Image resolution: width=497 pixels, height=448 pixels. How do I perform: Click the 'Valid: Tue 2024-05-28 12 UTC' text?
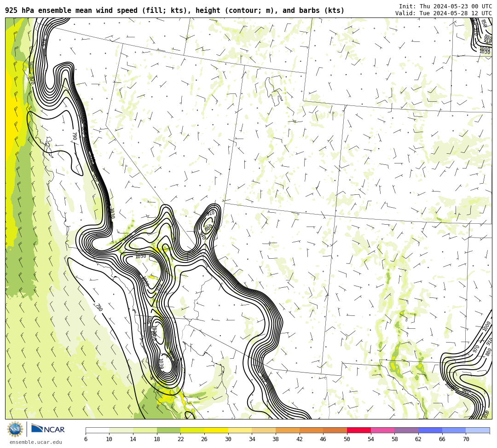pos(444,13)
